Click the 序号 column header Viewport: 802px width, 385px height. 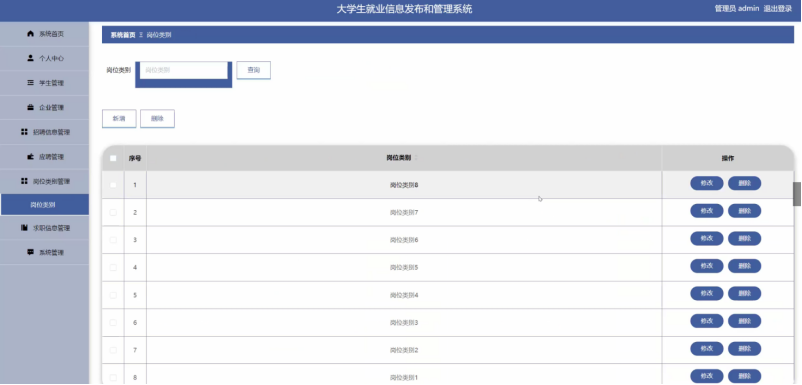135,158
